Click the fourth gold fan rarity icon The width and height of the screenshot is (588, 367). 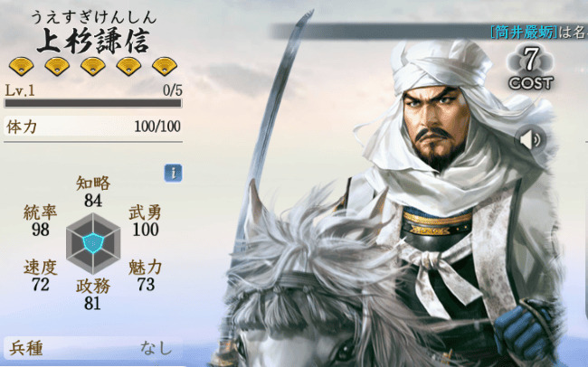point(128,66)
